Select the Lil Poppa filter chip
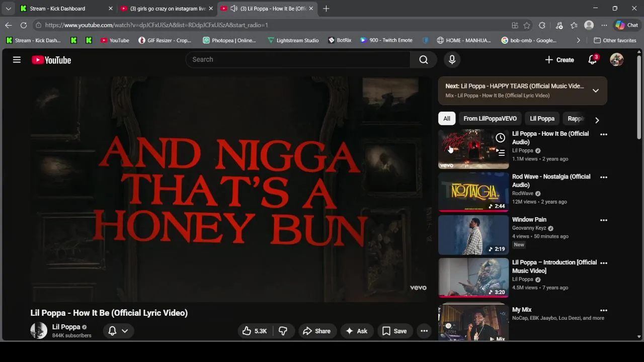 click(542, 119)
